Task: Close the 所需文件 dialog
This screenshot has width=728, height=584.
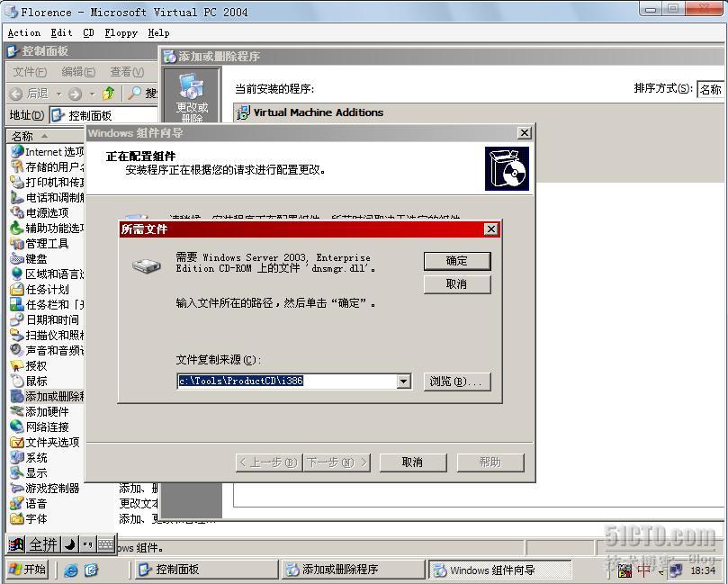Action: 490,229
